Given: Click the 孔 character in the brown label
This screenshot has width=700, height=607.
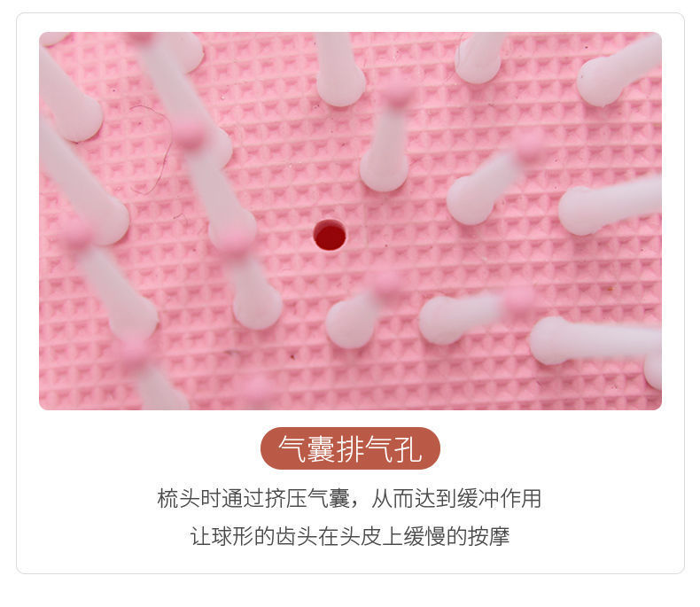Looking at the screenshot, I should (409, 449).
